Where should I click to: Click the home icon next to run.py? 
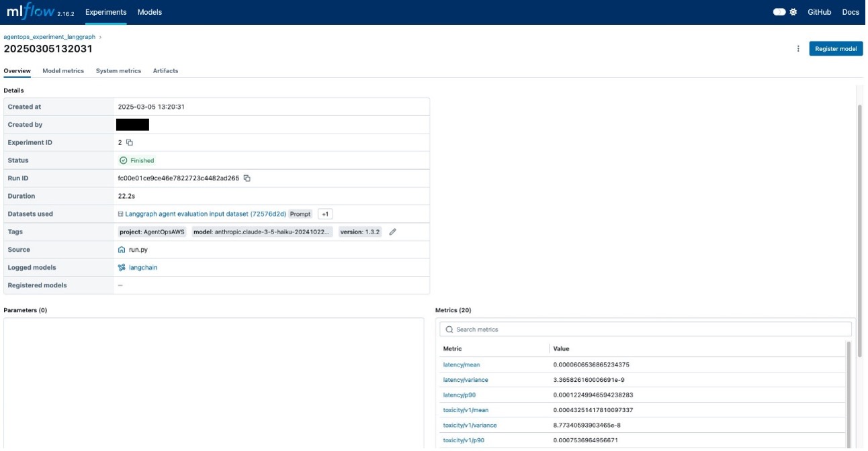coord(122,250)
